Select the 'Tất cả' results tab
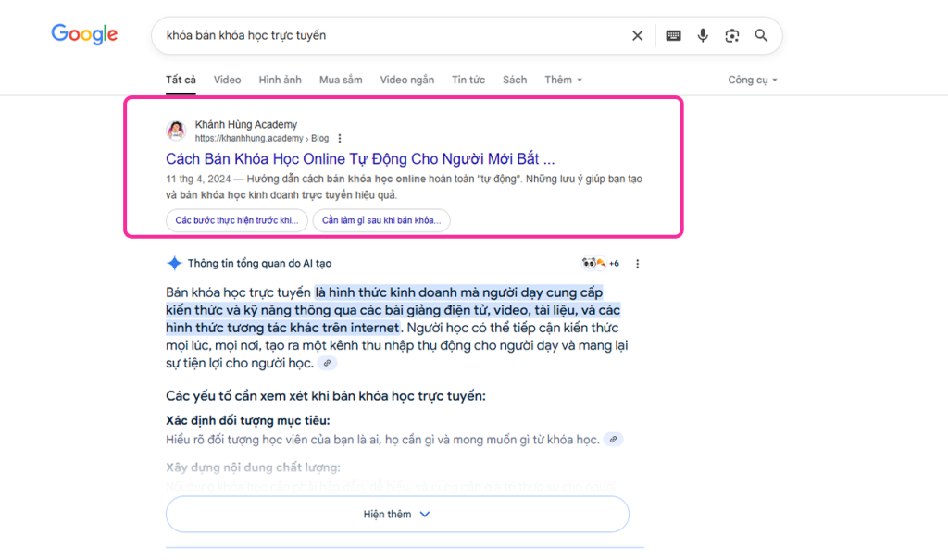Image resolution: width=948 pixels, height=560 pixels. click(181, 80)
